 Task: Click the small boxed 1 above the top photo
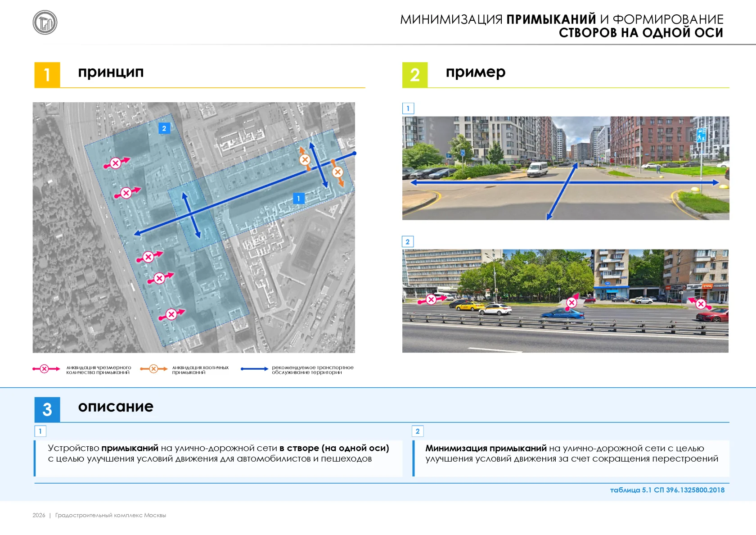point(408,108)
